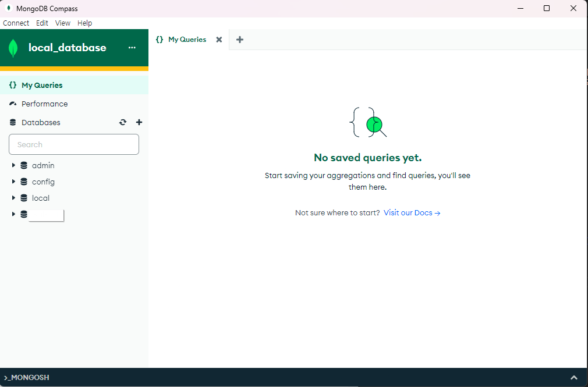588x387 pixels.
Task: Expand the unnamed fourth database
Action: 13,214
